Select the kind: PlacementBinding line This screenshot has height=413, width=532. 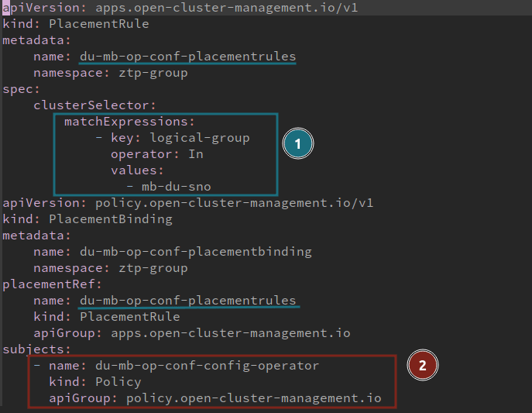point(88,219)
